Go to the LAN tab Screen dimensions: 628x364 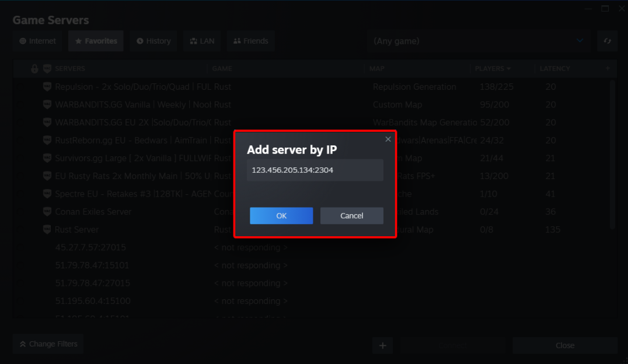(x=202, y=41)
